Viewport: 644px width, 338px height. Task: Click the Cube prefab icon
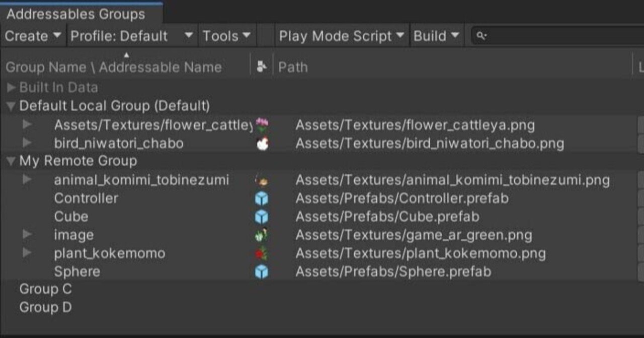click(261, 216)
